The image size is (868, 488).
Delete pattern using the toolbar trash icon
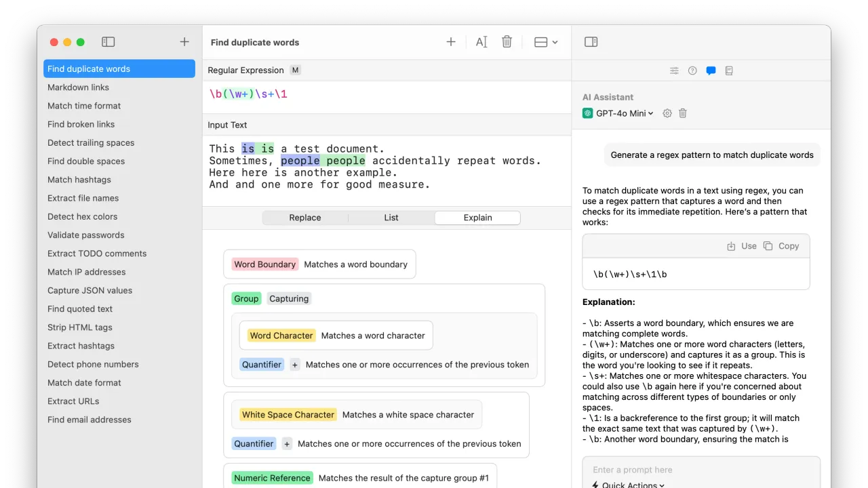pos(507,42)
